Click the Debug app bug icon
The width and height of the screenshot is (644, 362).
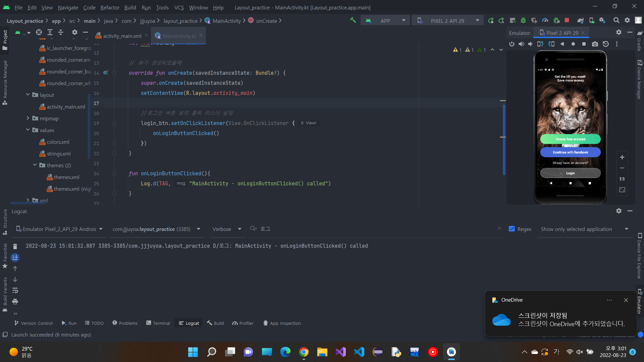click(x=523, y=20)
